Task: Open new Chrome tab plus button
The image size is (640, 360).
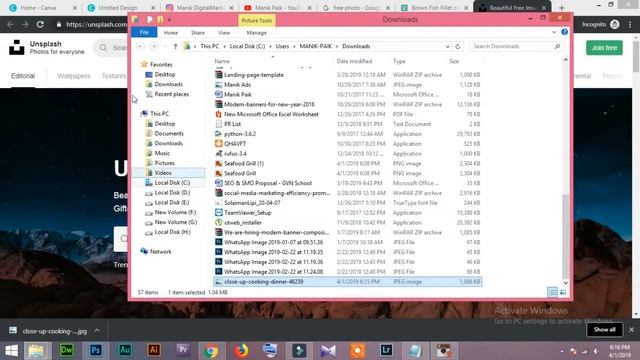Action: click(x=562, y=8)
